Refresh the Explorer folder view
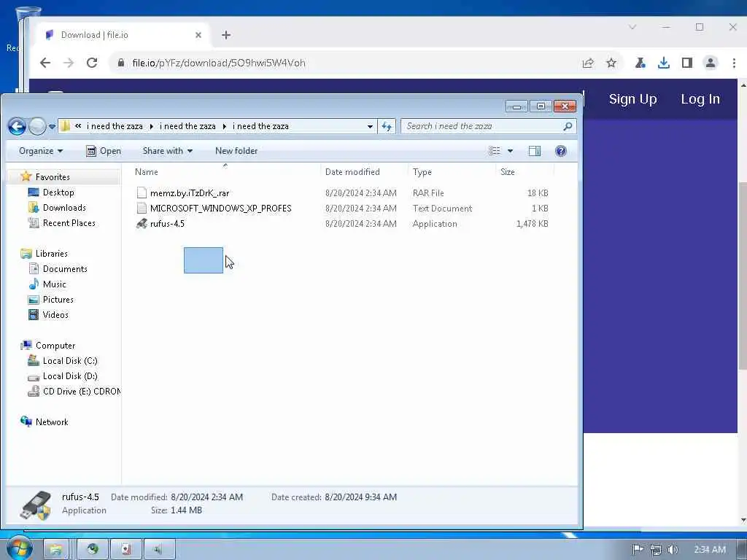This screenshot has width=747, height=560. coord(387,126)
